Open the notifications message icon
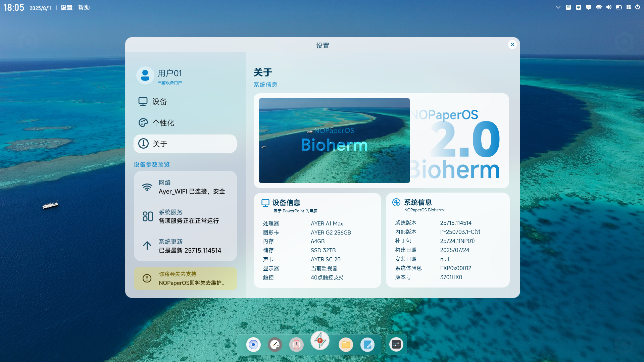 pyautogui.click(x=588, y=7)
